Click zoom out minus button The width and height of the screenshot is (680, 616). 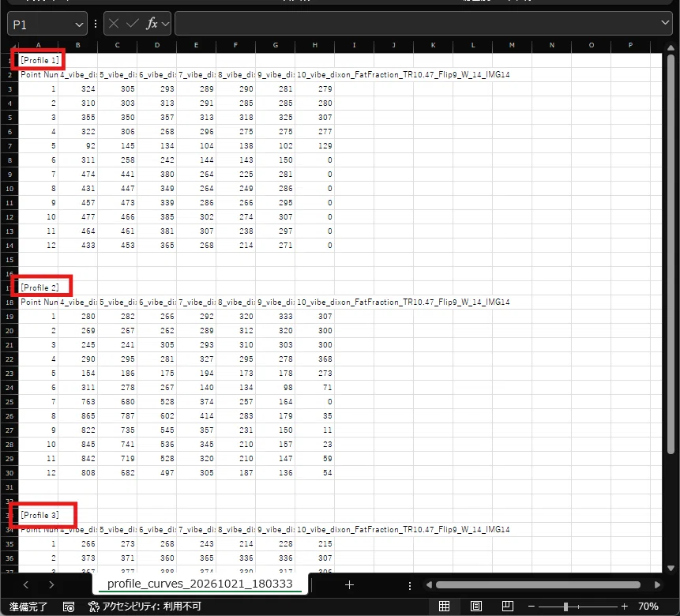point(532,606)
